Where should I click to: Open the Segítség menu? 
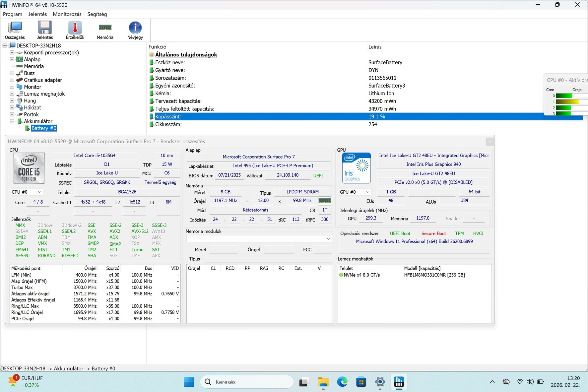97,14
